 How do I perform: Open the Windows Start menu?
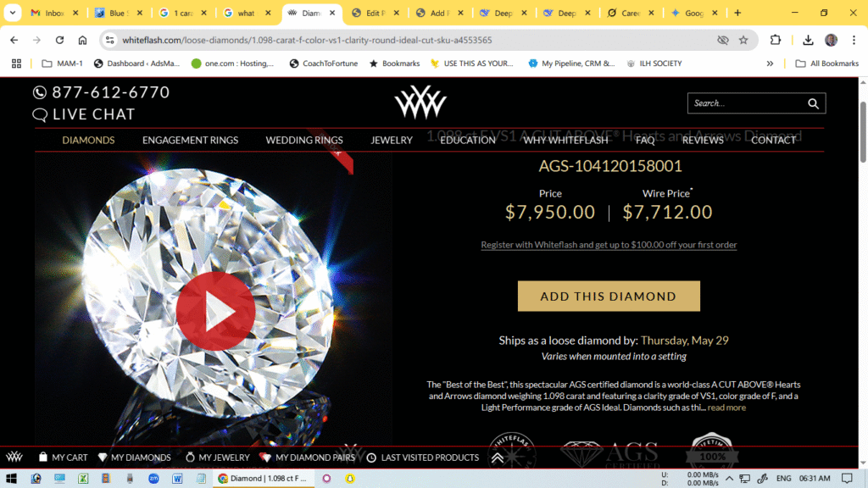coord(11,479)
